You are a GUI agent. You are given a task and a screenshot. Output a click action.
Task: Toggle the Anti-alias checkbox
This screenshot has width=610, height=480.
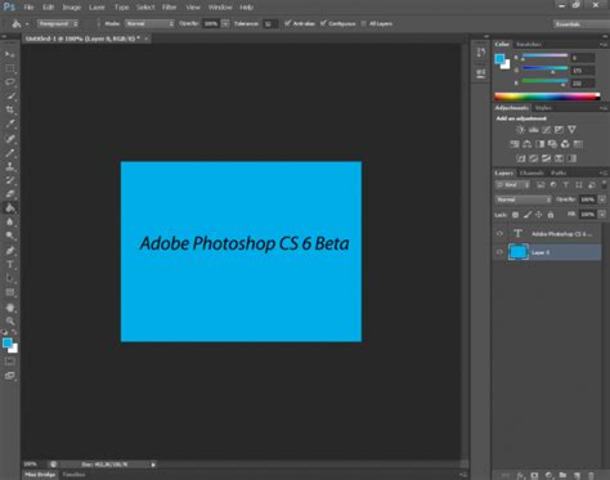coord(287,23)
